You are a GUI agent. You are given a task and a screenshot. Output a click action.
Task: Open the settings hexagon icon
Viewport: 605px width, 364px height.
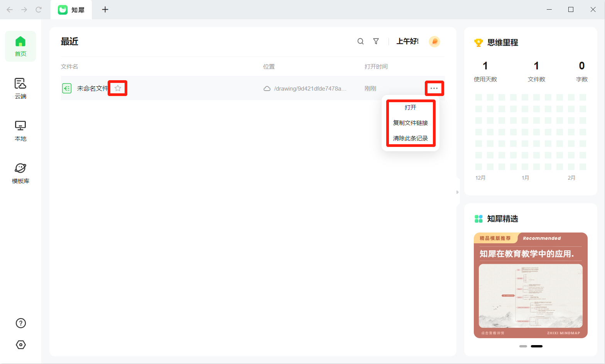(x=21, y=345)
